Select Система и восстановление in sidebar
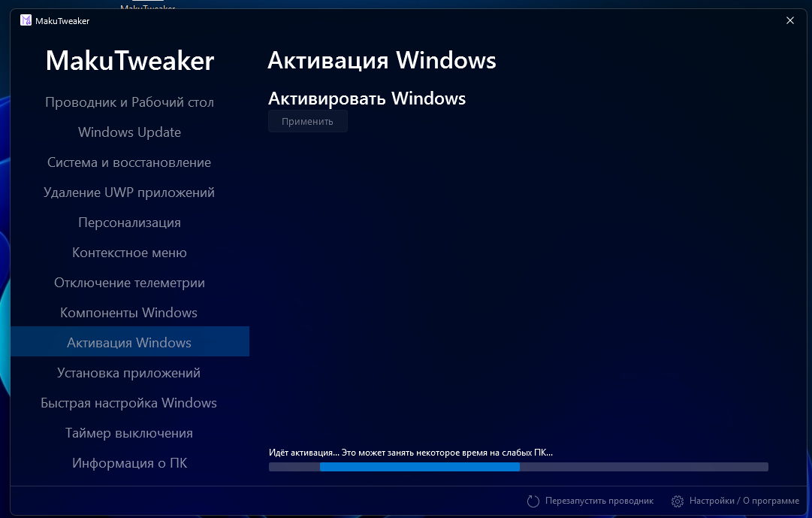 (x=129, y=162)
